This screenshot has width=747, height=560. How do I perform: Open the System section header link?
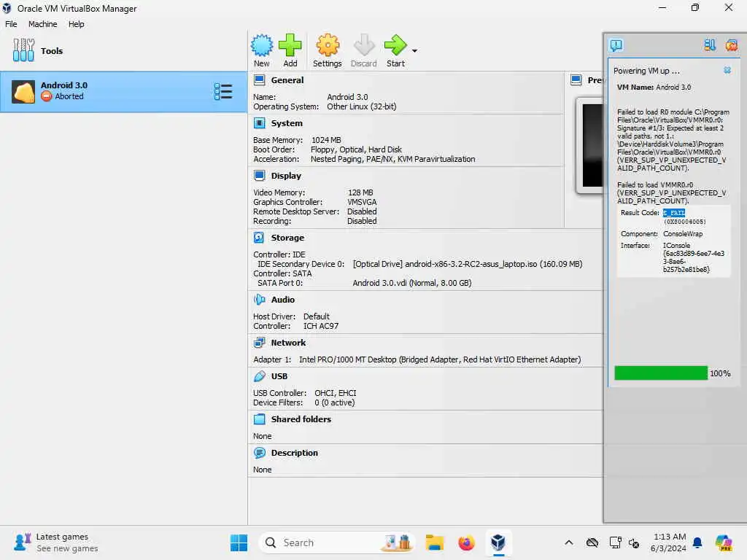click(287, 123)
